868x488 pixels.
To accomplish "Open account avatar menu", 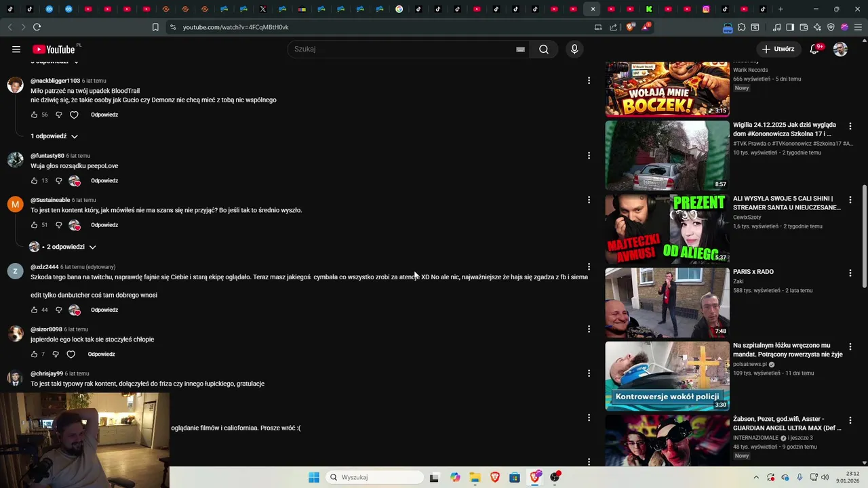I will [x=840, y=49].
